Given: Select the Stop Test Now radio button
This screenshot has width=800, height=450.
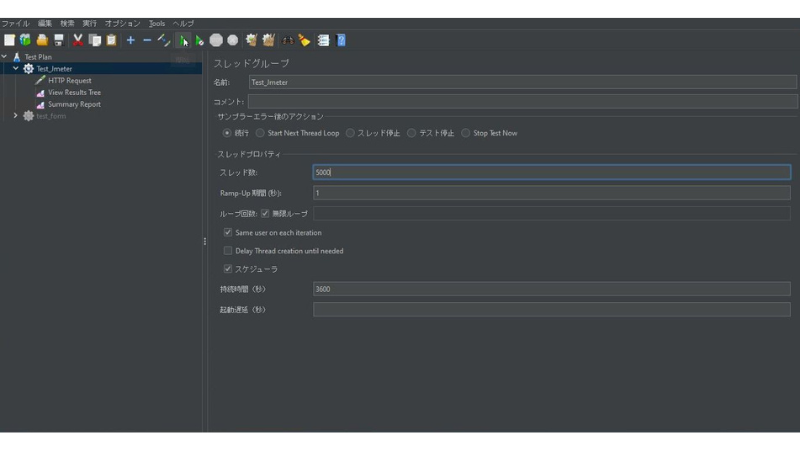Looking at the screenshot, I should (466, 133).
